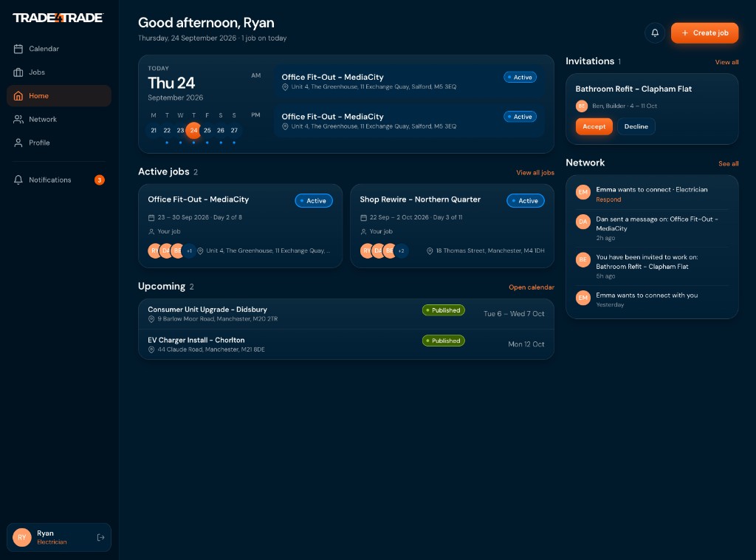
Task: Open the Bathroom Refit – Clapham Flat invitation
Action: (652, 109)
